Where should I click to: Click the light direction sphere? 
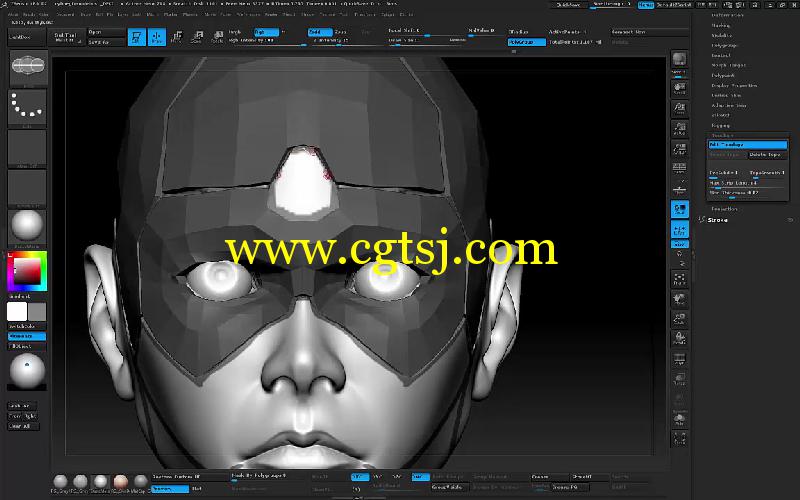point(27,370)
